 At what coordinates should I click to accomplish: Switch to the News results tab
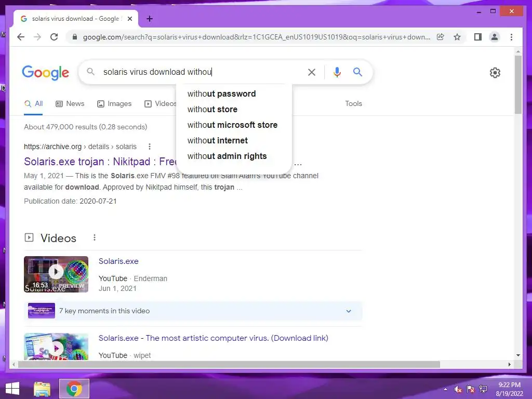(x=70, y=104)
